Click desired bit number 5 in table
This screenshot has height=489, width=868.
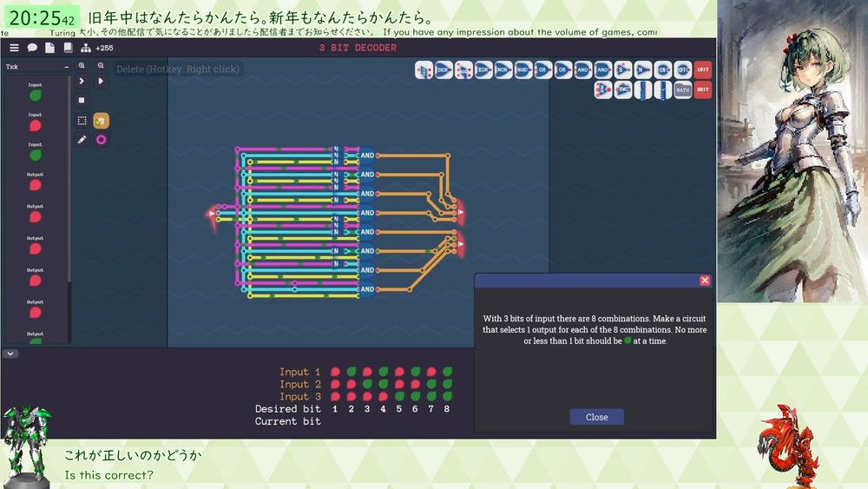click(x=398, y=409)
